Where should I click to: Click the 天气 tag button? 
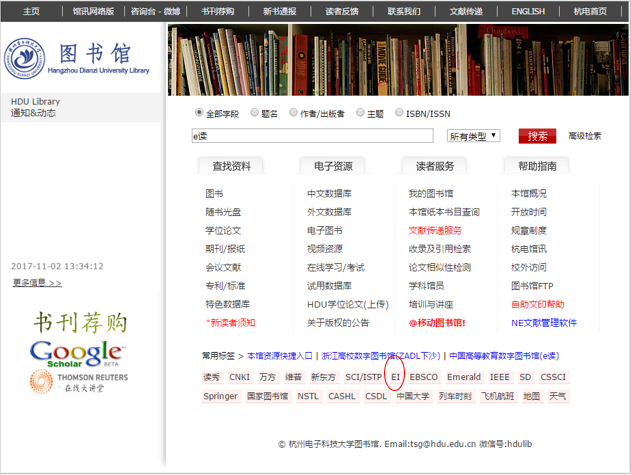coord(557,396)
